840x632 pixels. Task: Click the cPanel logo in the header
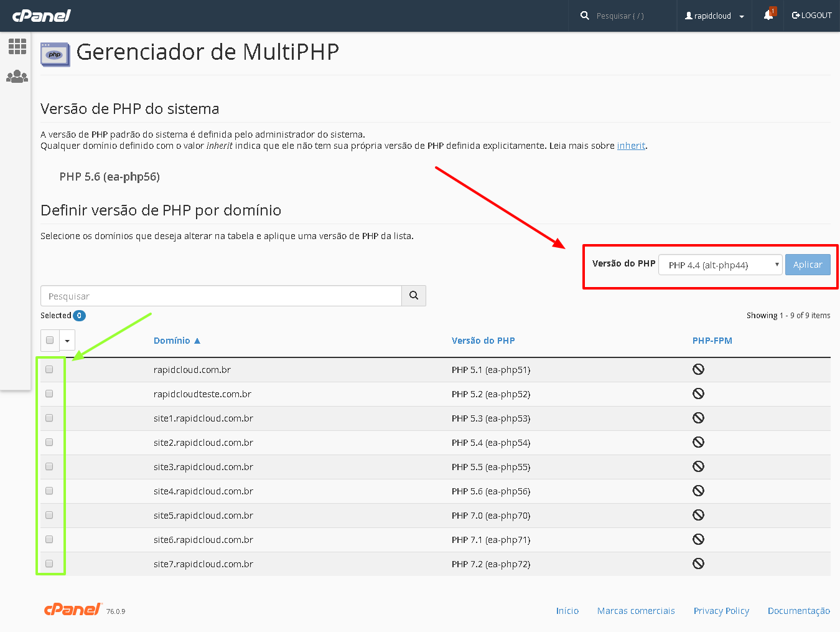pos(42,16)
